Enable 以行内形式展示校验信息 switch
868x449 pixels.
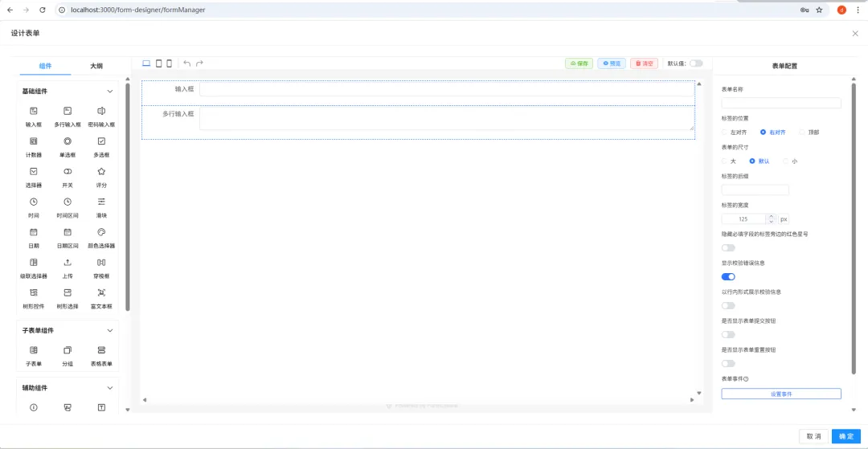(728, 305)
